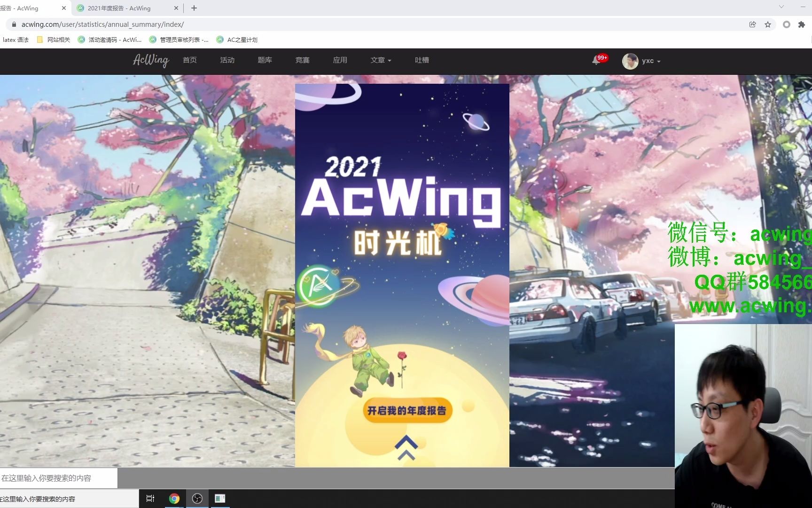812x508 pixels.
Task: Close the first 报告 - AcWing tab
Action: click(64, 8)
